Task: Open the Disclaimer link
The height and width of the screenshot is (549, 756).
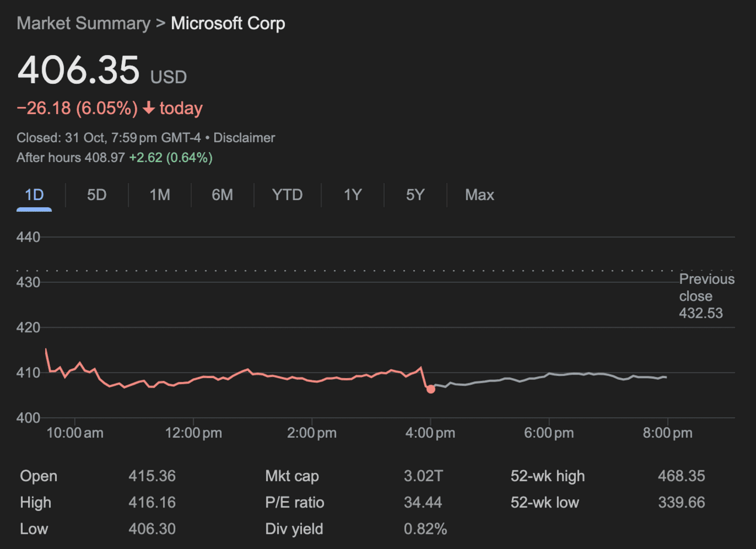Action: click(x=244, y=138)
